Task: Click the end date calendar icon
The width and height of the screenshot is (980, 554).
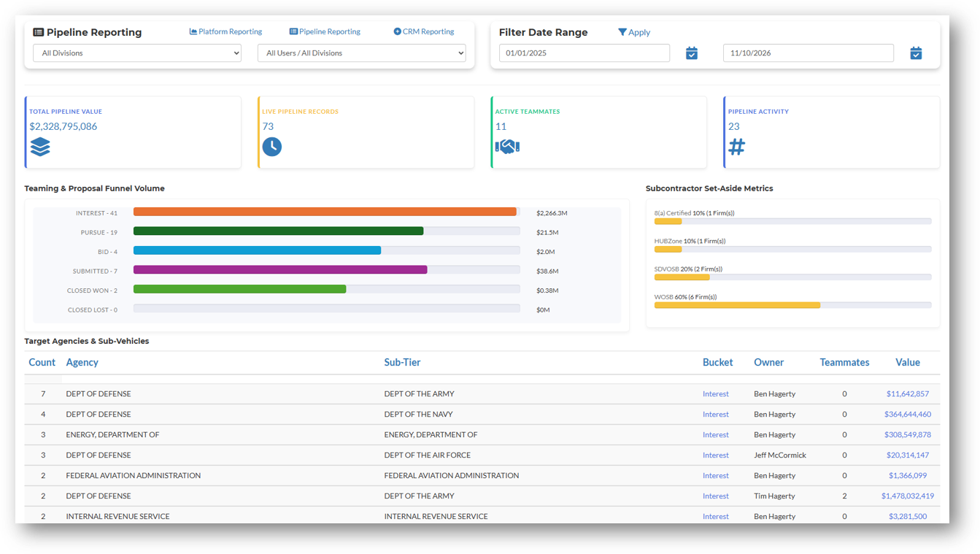Action: click(916, 53)
